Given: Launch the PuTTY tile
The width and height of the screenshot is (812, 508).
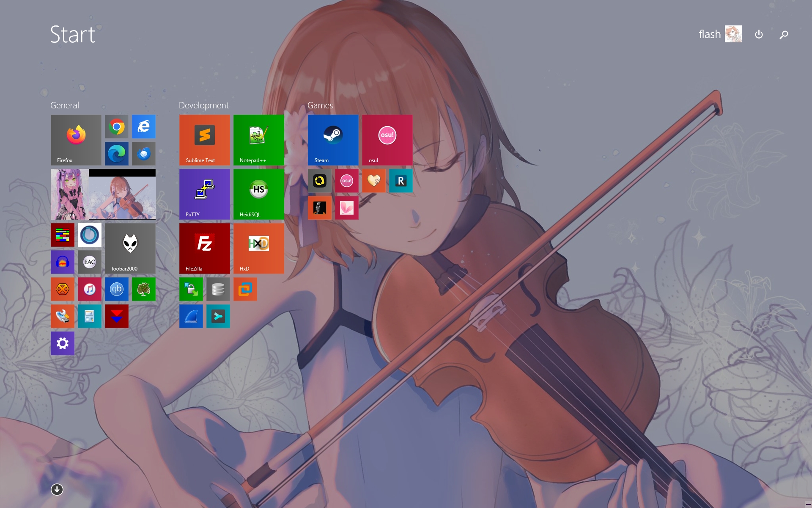Looking at the screenshot, I should (205, 194).
